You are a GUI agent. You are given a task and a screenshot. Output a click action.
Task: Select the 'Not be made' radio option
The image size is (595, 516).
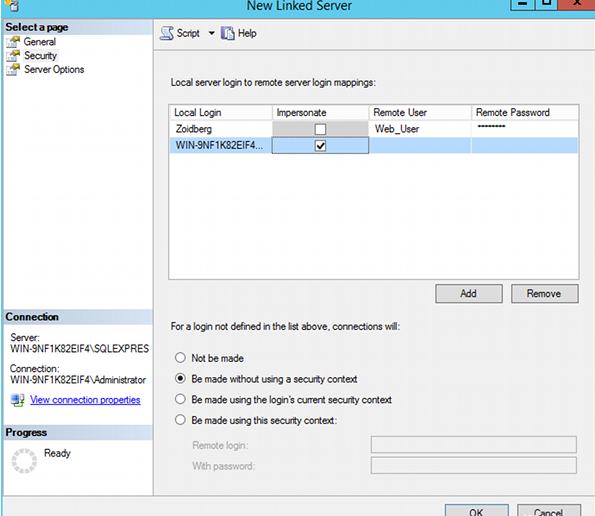pyautogui.click(x=180, y=358)
